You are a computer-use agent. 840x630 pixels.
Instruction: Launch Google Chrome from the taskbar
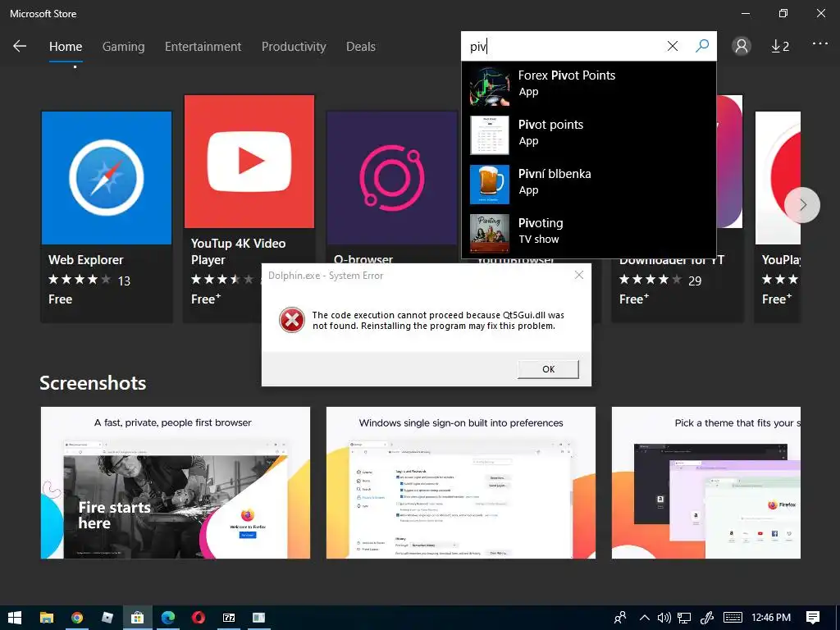[76, 618]
